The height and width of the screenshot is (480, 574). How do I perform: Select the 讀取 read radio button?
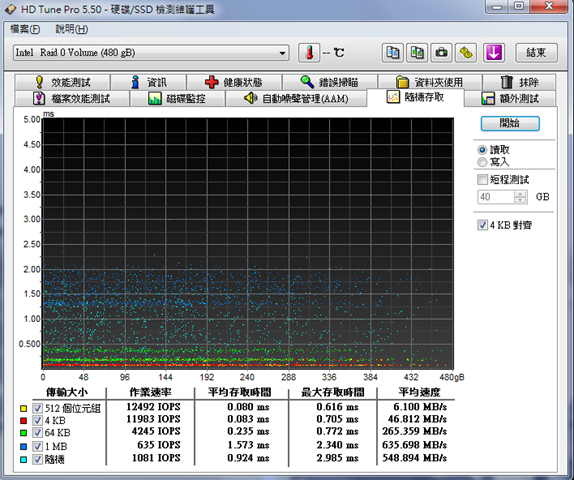[x=482, y=150]
